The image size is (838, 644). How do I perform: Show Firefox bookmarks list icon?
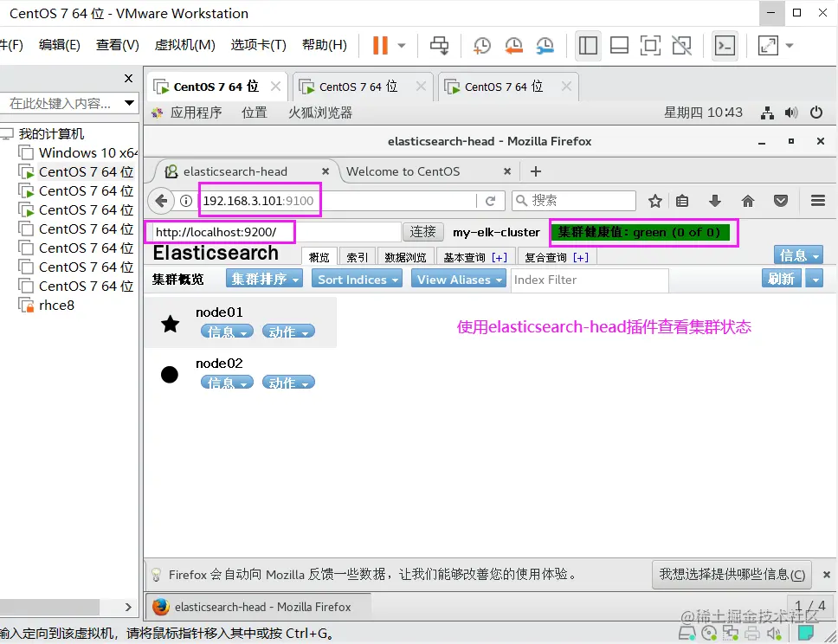tap(682, 201)
